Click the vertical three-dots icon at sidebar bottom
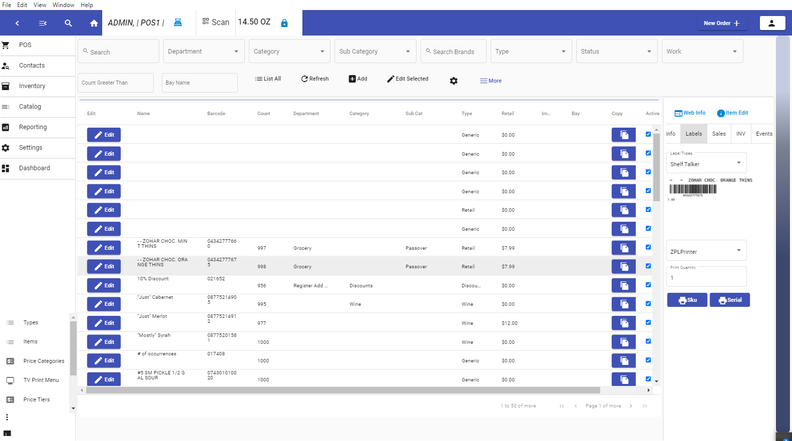Image resolution: width=792 pixels, height=441 pixels. click(7, 417)
